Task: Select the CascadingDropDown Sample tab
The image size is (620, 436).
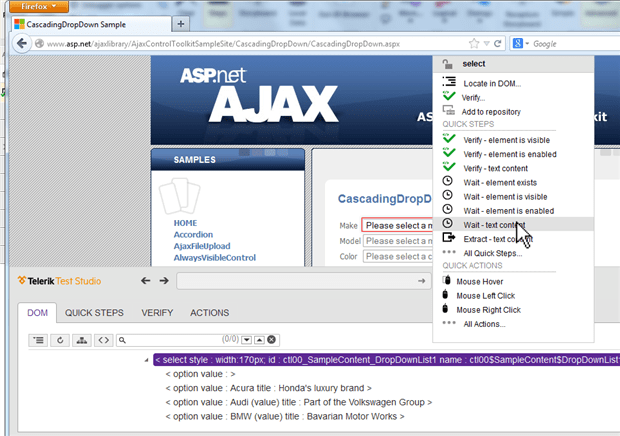Action: 91,24
